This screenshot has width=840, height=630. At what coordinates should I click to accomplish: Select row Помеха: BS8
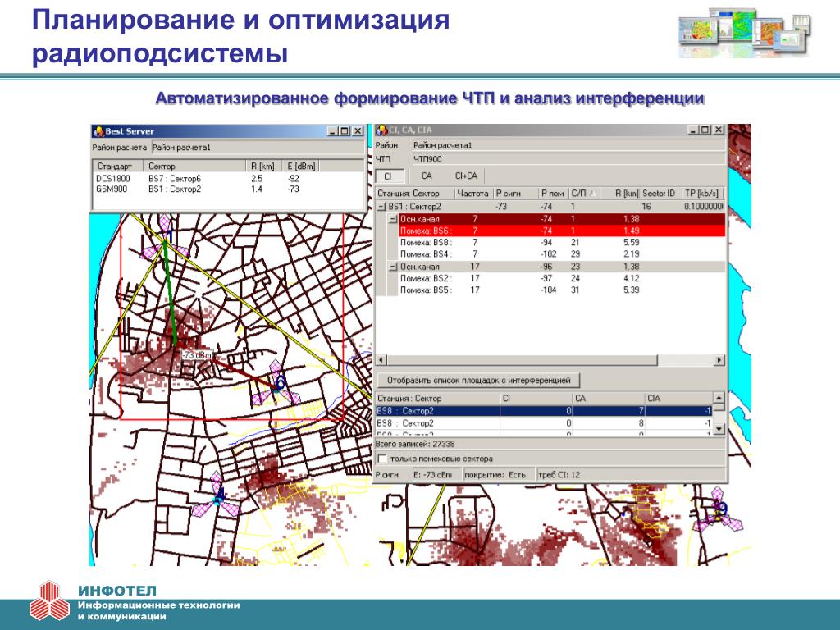(x=561, y=243)
